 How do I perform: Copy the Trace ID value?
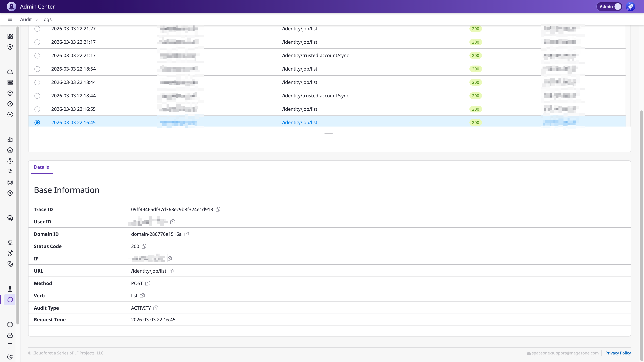(218, 209)
